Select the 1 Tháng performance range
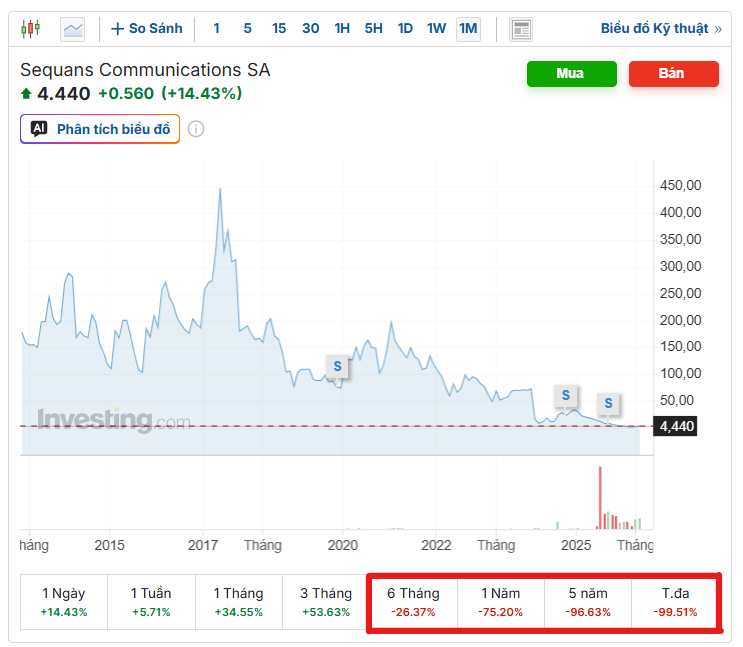This screenshot has height=647, width=743. [239, 602]
